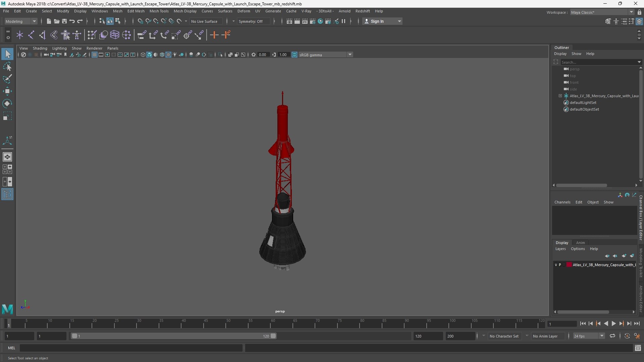Open the No Character Set dropdown
The width and height of the screenshot is (644, 362).
tap(504, 336)
